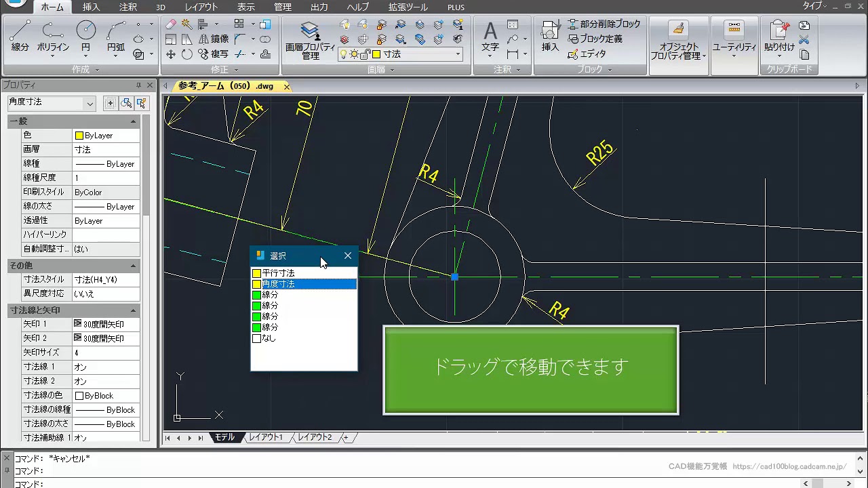Collapse the 寸法線と矢印 section
The width and height of the screenshot is (868, 488).
pos(134,310)
